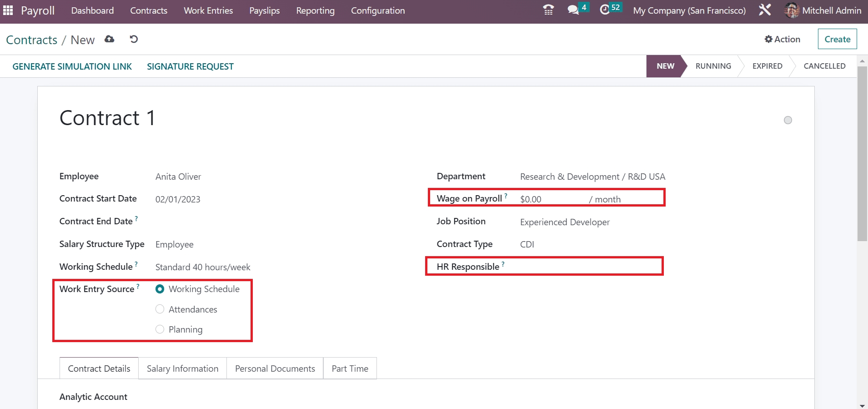Screen dimensions: 868x409
Task: Select the Attendances radio option
Action: [160, 309]
